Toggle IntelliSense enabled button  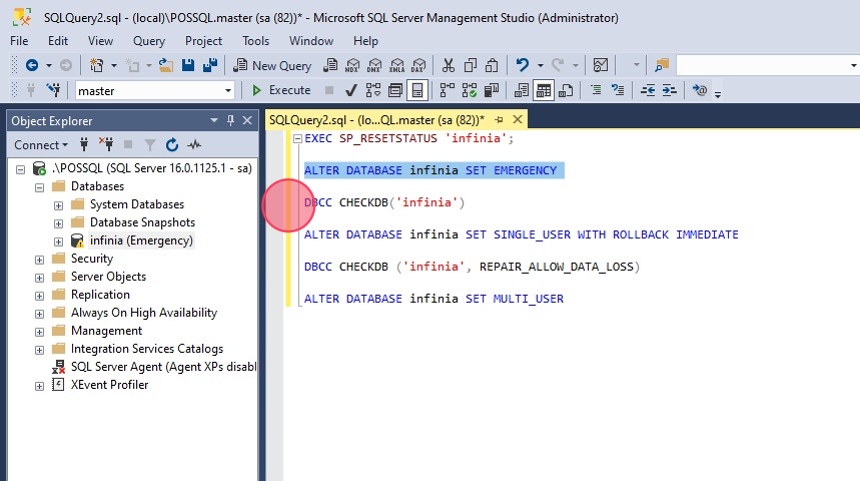tap(417, 90)
